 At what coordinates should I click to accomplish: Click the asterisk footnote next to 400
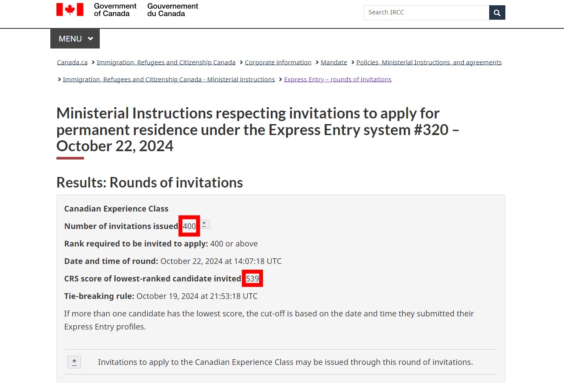coord(204,224)
